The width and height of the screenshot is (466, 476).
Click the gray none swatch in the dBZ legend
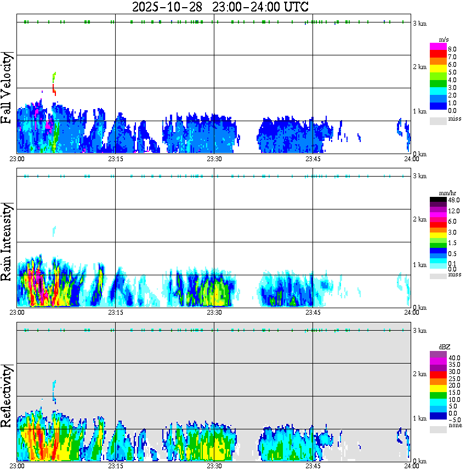438,429
